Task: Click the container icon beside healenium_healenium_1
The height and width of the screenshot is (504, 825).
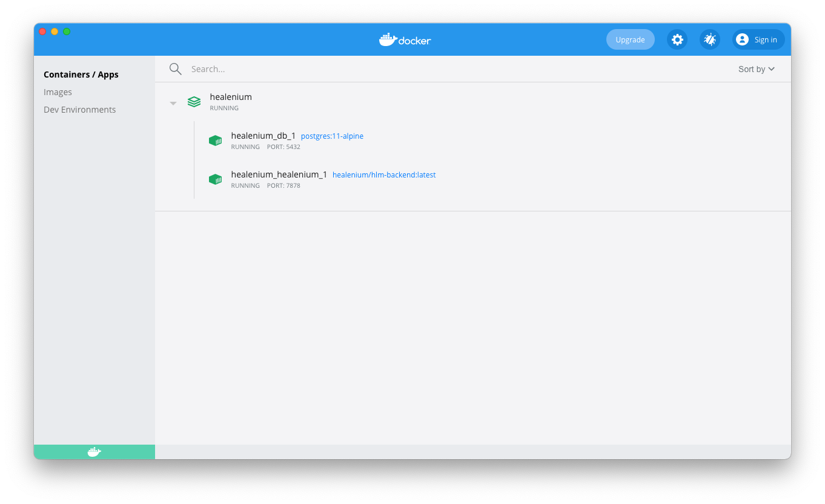Action: pyautogui.click(x=215, y=179)
